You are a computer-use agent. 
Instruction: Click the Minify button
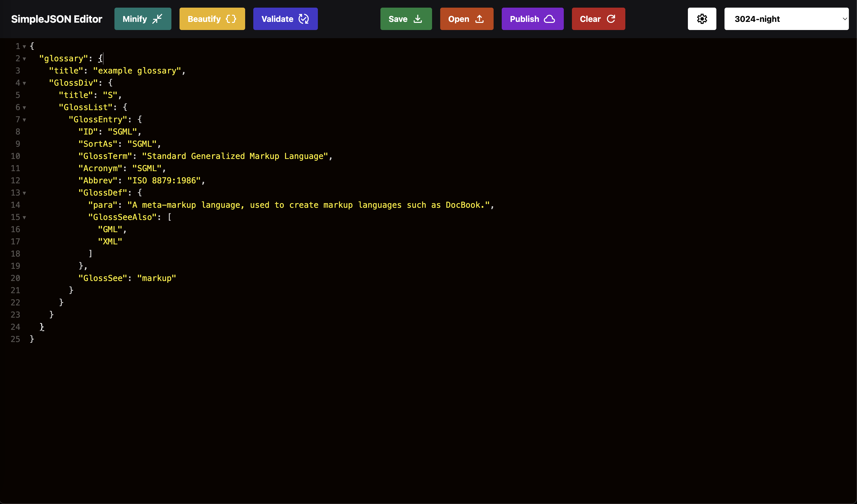click(142, 19)
